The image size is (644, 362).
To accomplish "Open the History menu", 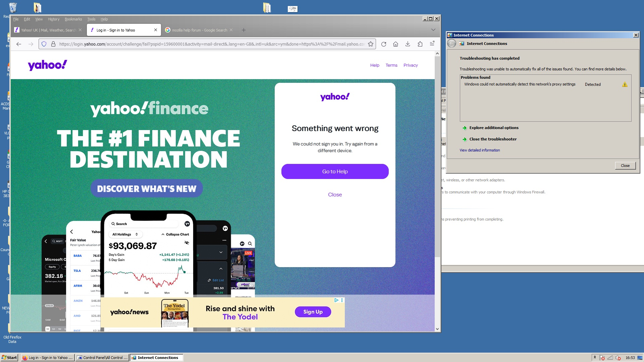I will click(53, 19).
